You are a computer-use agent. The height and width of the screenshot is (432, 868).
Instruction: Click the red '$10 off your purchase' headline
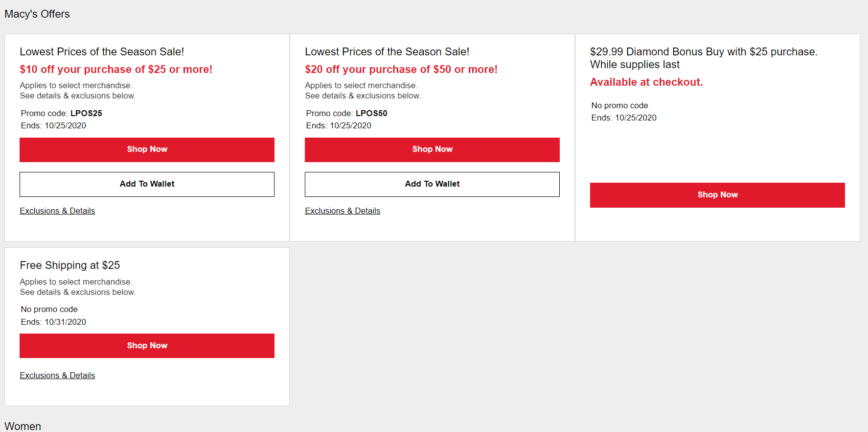point(116,70)
